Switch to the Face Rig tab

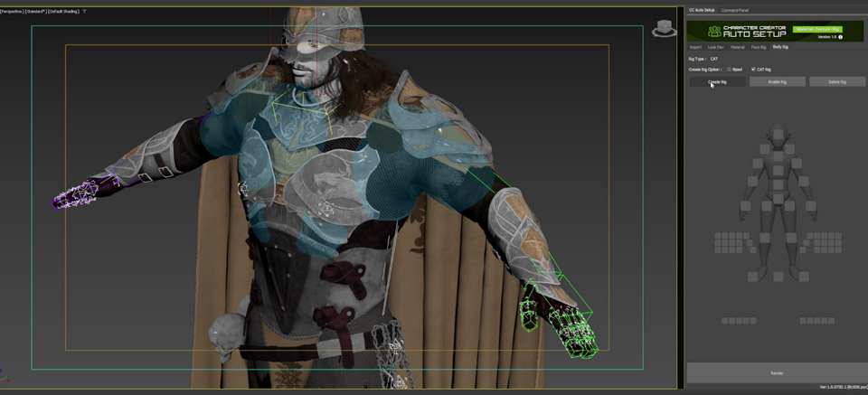click(758, 47)
